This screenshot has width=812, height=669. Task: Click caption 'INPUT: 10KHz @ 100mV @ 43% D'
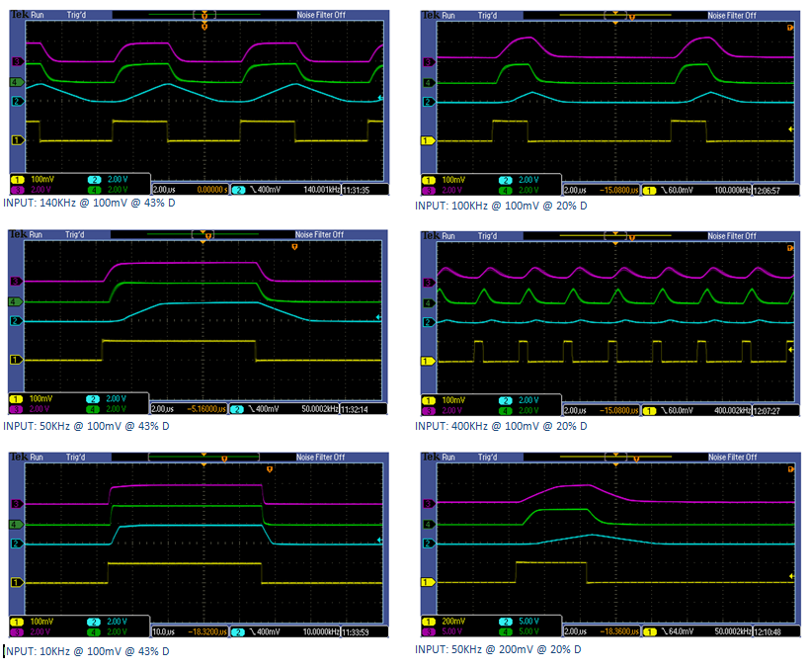point(87,651)
